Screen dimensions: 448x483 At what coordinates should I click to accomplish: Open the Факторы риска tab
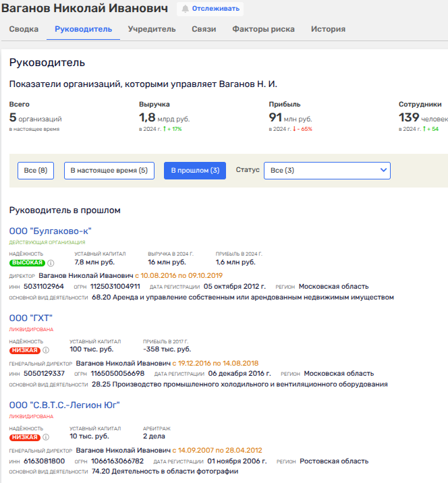264,30
